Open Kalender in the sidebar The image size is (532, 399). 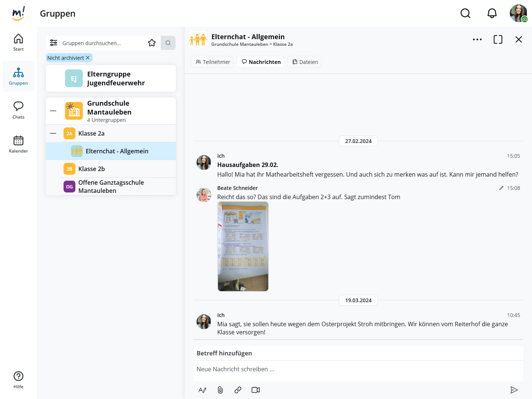(18, 144)
